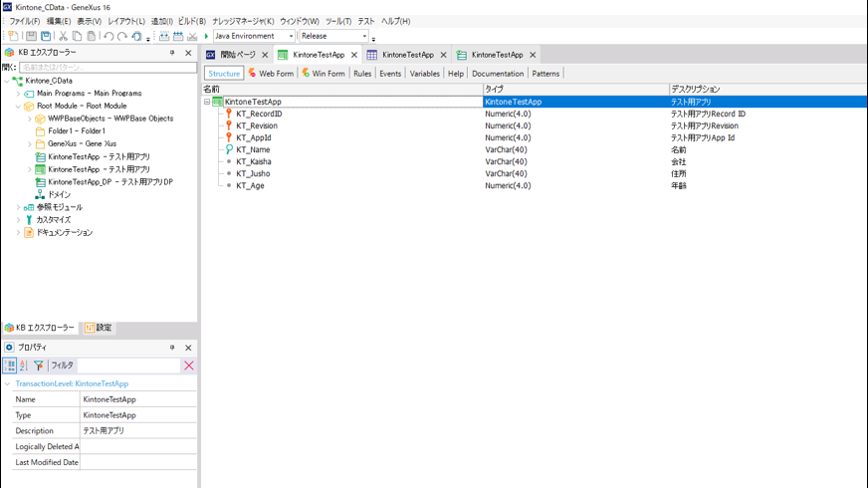This screenshot has height=488, width=868.
Task: Click the Redo arrow icon
Action: (x=122, y=36)
